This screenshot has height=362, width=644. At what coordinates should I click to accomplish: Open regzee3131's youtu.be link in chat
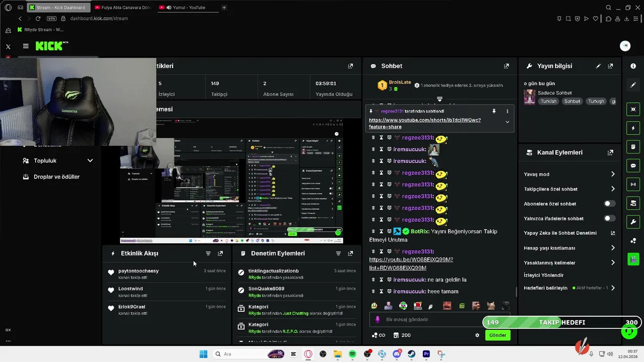pyautogui.click(x=411, y=263)
